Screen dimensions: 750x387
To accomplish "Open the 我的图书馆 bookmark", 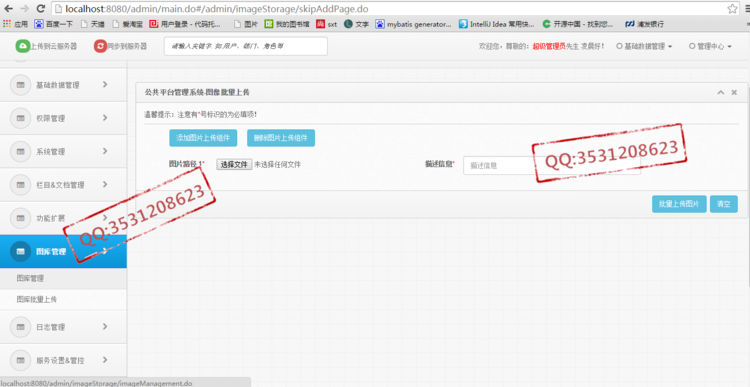I will [287, 23].
